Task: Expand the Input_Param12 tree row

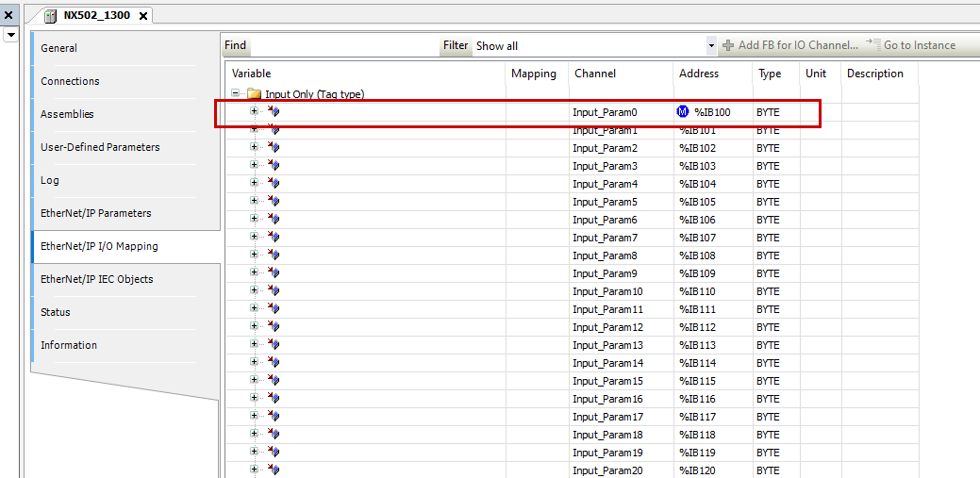Action: tap(254, 327)
